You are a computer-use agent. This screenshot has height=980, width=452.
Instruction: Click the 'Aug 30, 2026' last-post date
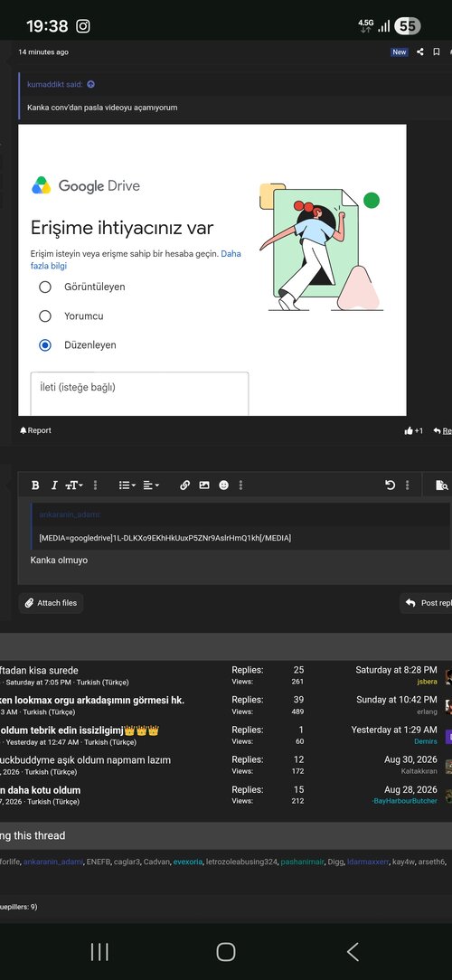click(410, 760)
